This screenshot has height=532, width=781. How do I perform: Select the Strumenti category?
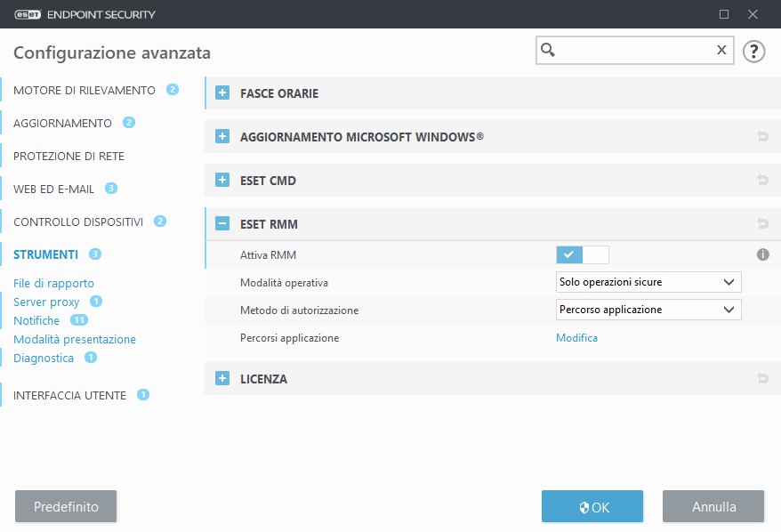tap(46, 254)
